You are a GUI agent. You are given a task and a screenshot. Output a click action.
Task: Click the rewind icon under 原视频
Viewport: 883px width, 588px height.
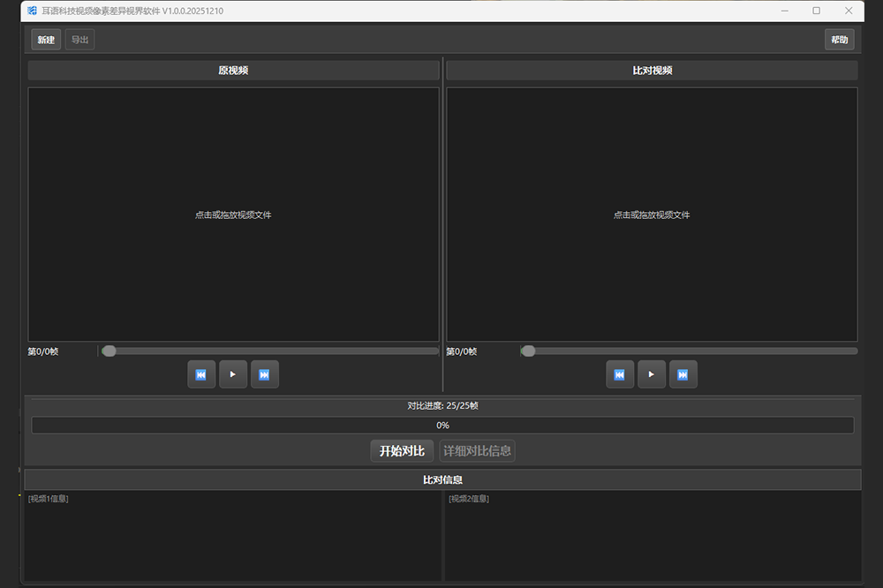click(200, 374)
